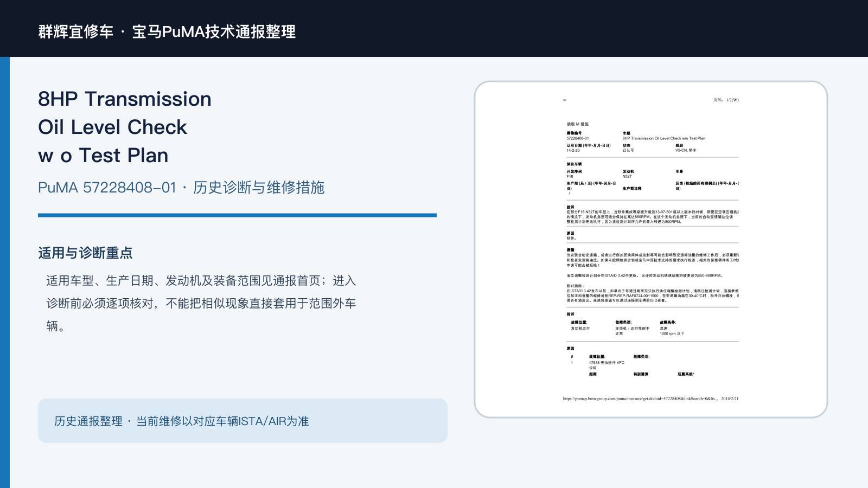
Task: Click the N52T engine value in document
Action: click(627, 176)
